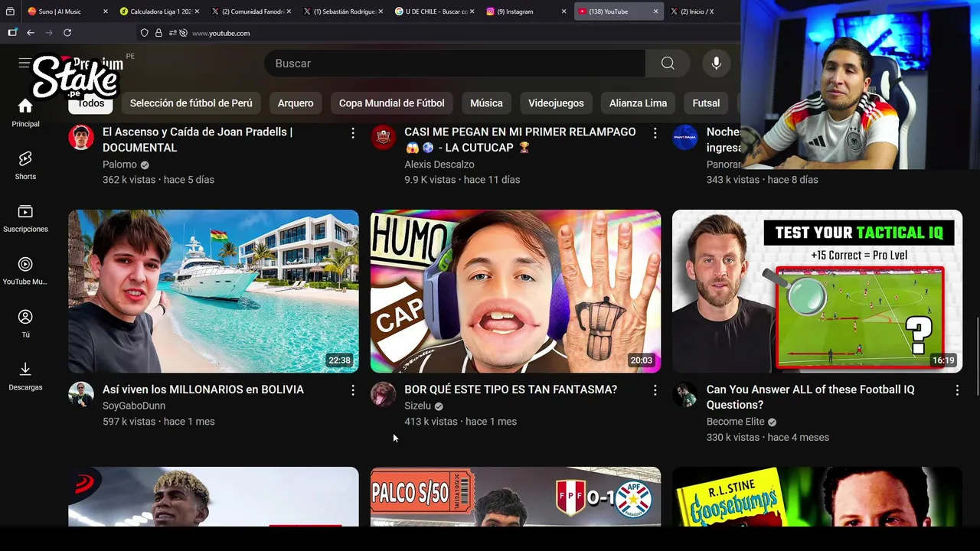Open the Palomo channel name link
The height and width of the screenshot is (551, 980).
(119, 165)
